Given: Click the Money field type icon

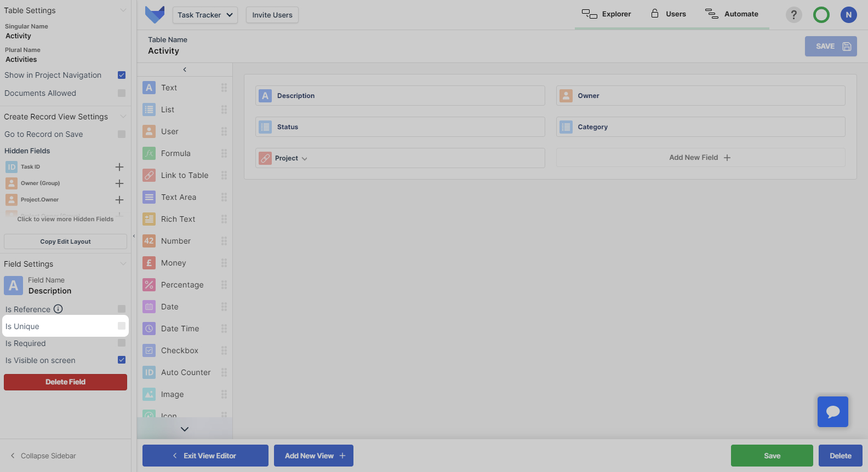Looking at the screenshot, I should (149, 263).
